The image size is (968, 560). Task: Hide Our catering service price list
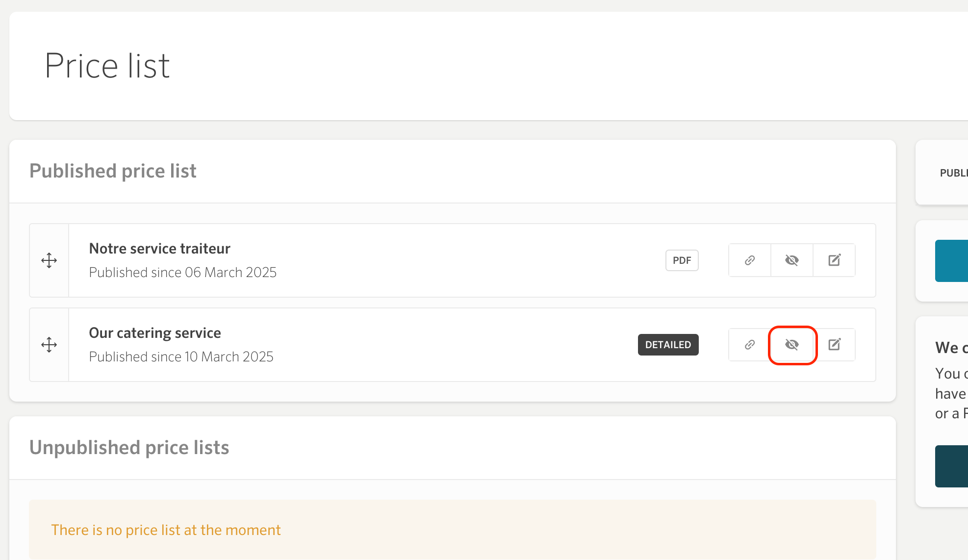(x=792, y=345)
